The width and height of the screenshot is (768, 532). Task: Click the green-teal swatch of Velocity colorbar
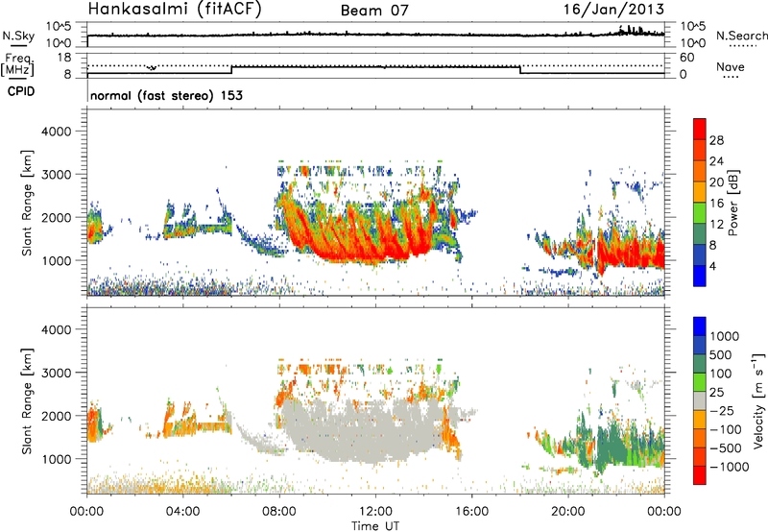(x=700, y=364)
